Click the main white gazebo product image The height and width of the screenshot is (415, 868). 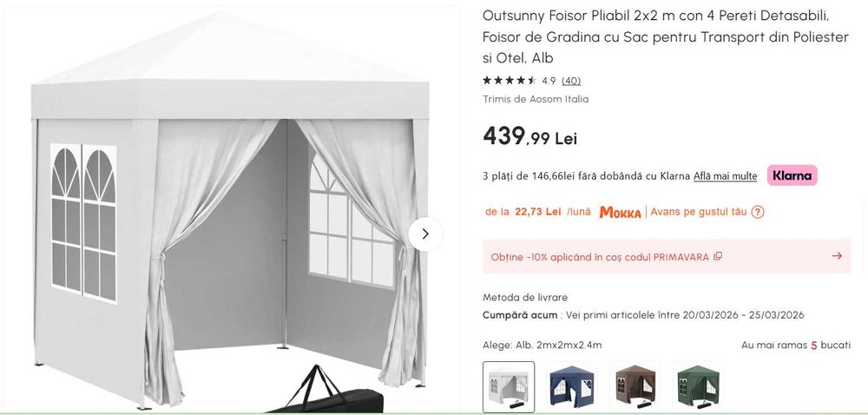pyautogui.click(x=230, y=210)
